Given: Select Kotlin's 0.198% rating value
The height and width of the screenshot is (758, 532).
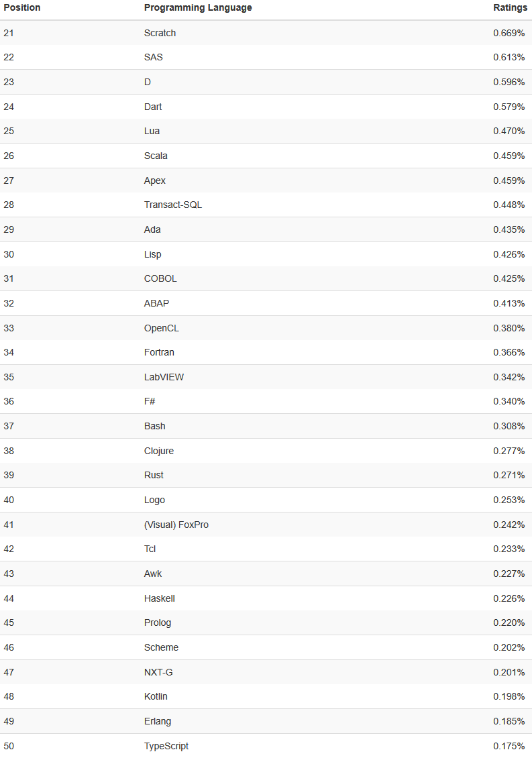Looking at the screenshot, I should coord(509,696).
